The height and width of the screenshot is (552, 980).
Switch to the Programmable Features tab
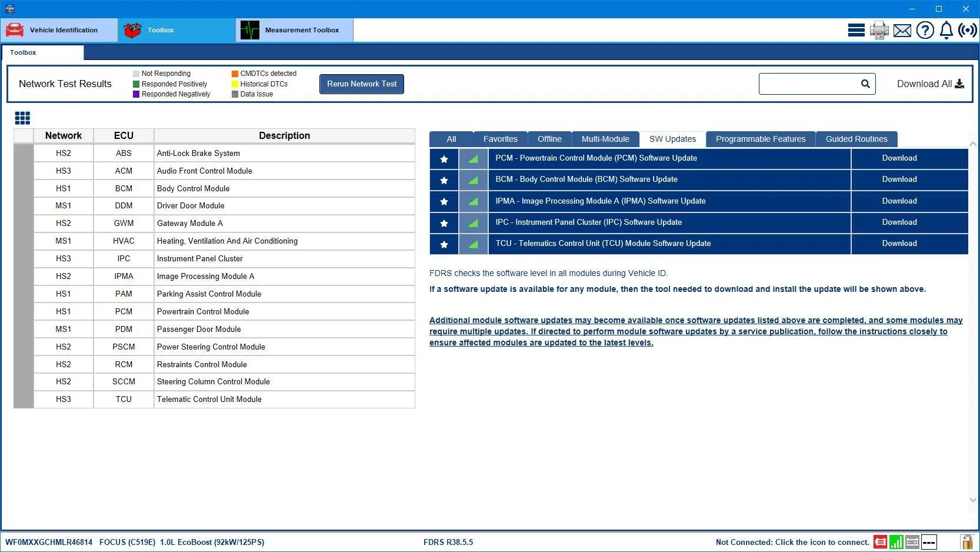click(761, 139)
